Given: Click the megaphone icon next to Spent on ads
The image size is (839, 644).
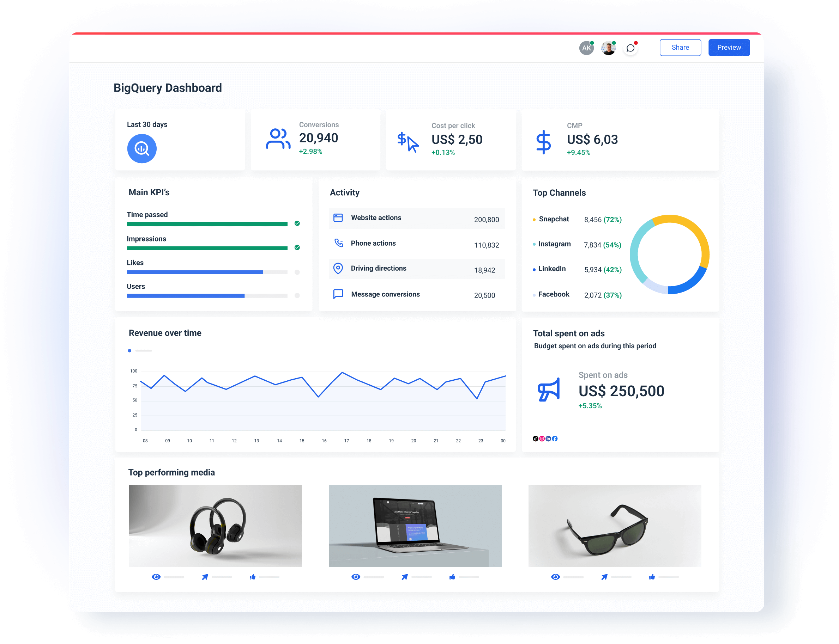Looking at the screenshot, I should coord(548,390).
